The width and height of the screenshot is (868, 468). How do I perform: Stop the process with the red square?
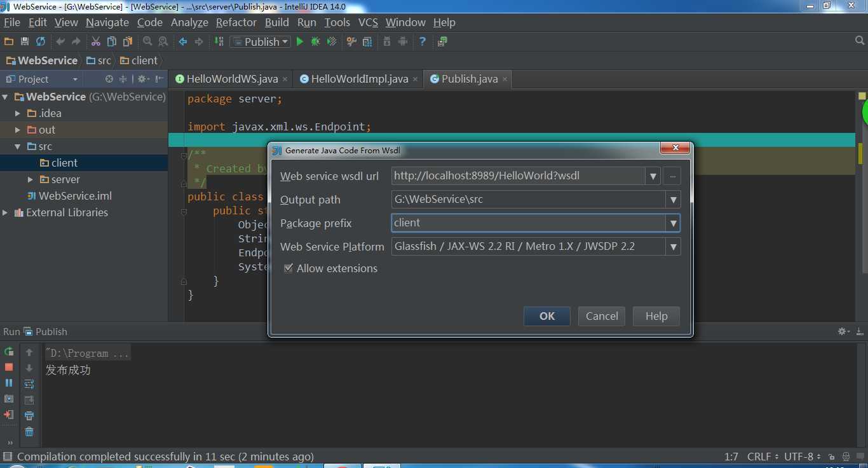click(9, 367)
